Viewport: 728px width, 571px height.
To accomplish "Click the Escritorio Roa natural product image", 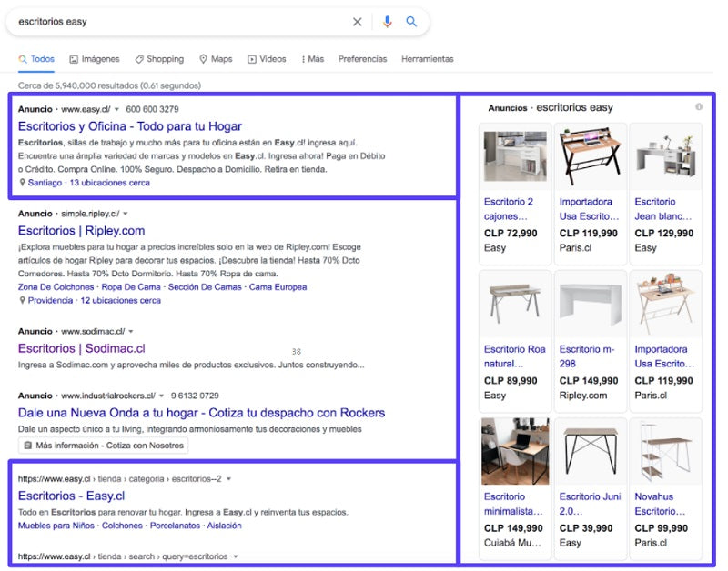I will pos(515,305).
